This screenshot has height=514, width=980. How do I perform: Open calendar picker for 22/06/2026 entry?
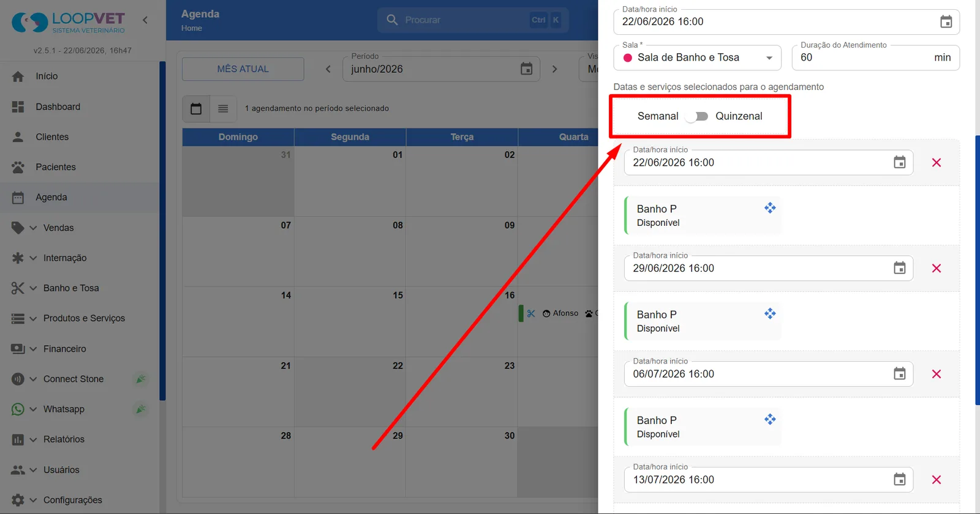(x=899, y=162)
